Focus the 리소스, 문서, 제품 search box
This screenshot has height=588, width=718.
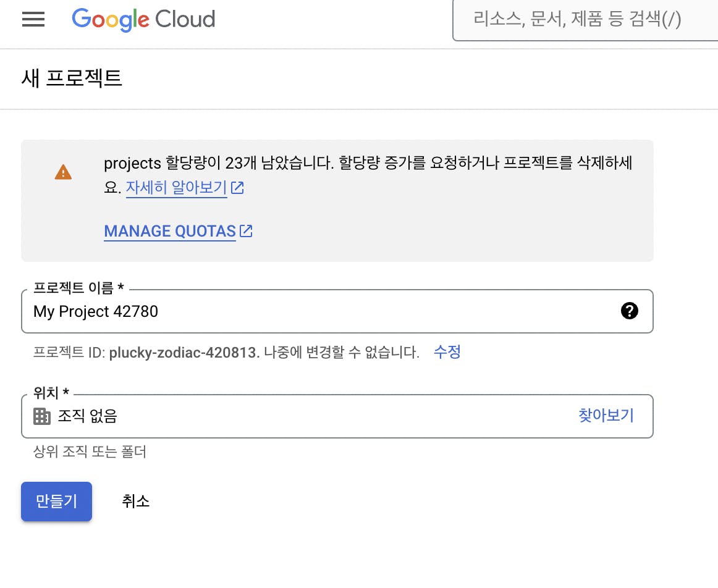tap(585, 20)
